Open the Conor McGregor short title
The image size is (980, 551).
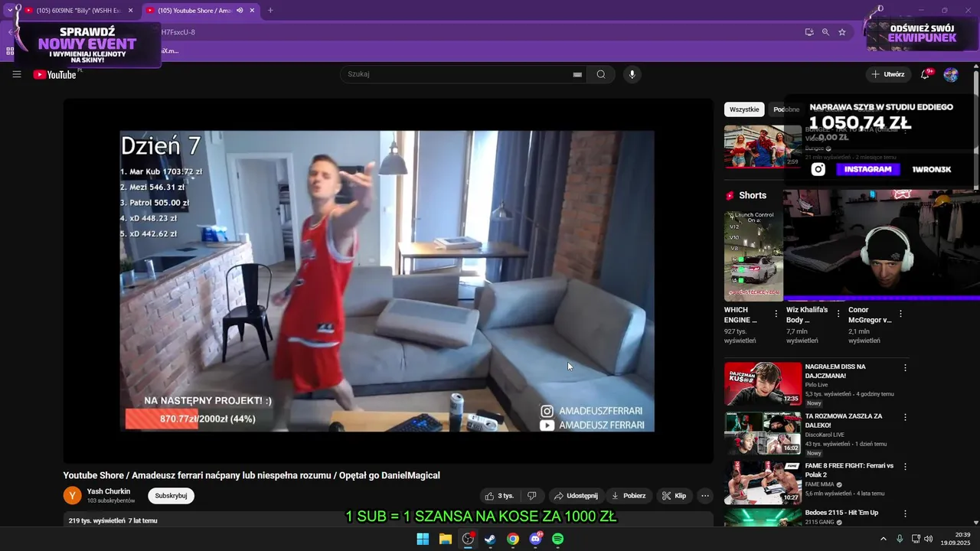click(870, 315)
